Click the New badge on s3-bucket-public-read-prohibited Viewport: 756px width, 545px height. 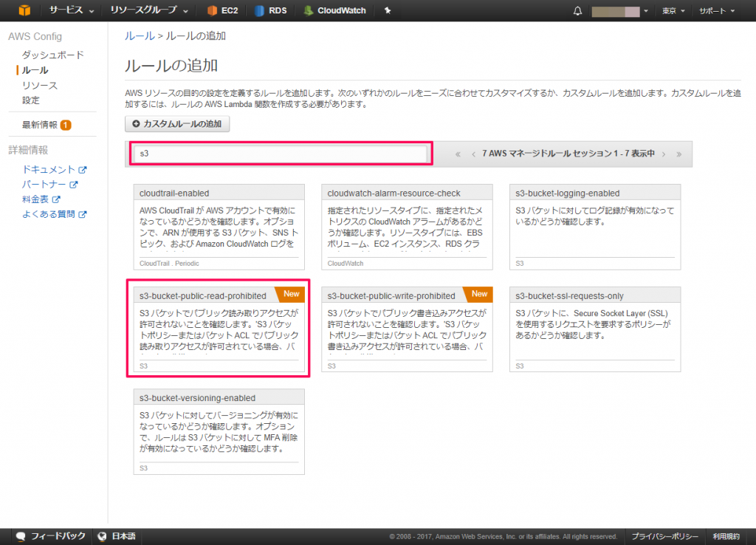pos(291,294)
